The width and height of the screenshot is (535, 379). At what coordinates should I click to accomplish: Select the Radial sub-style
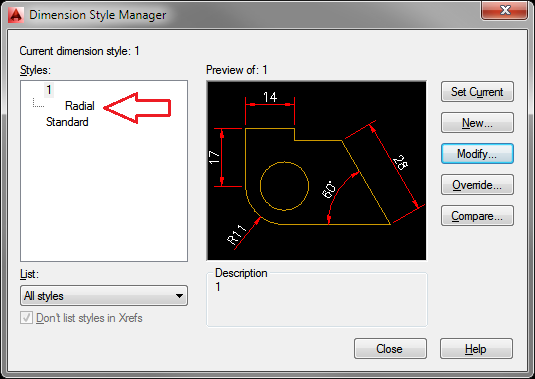click(79, 106)
